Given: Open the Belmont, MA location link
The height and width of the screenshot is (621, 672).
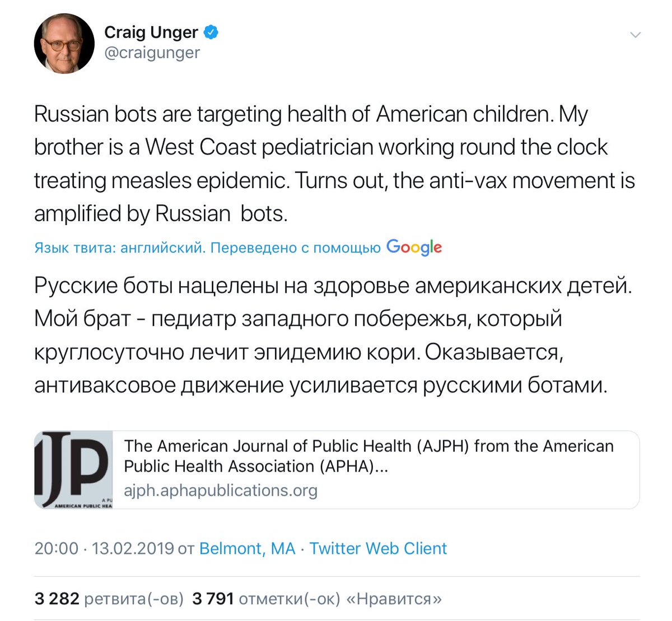Looking at the screenshot, I should point(247,548).
